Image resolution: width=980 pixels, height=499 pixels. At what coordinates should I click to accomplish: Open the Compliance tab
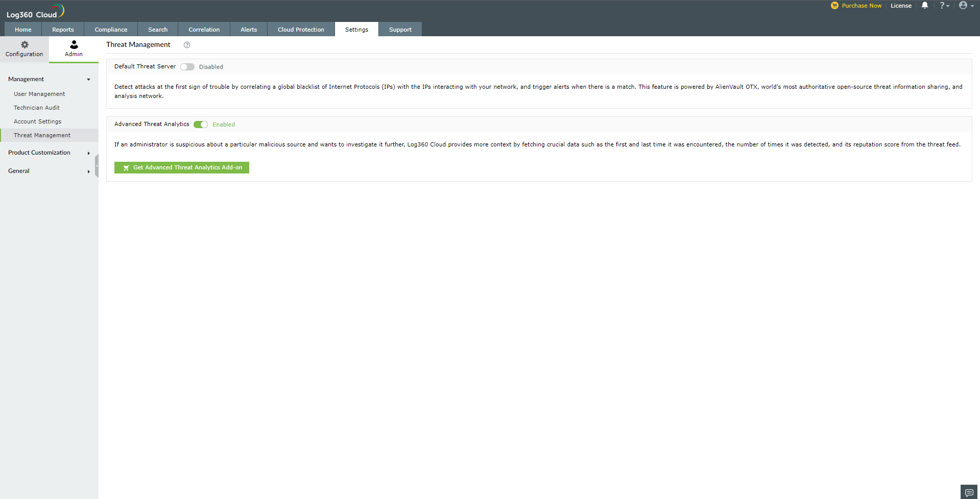pos(111,30)
